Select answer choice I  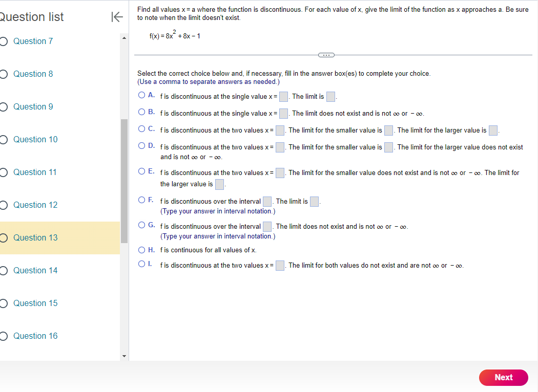tap(141, 264)
